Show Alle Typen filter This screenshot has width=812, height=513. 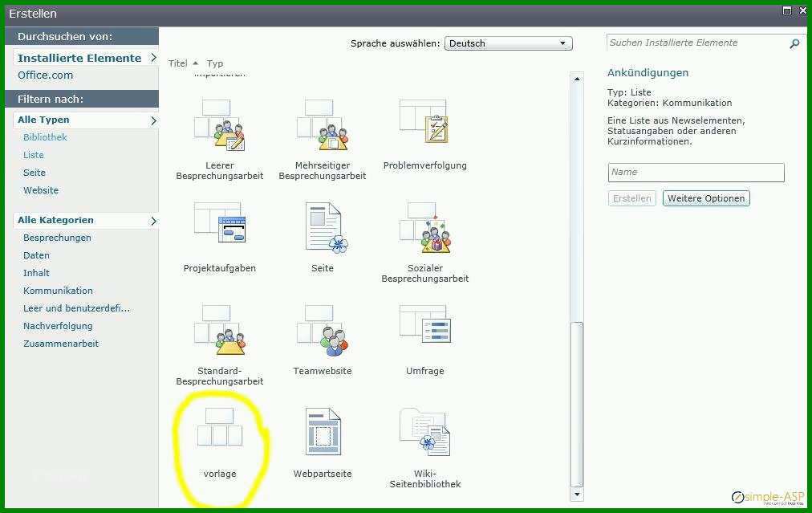tap(43, 120)
